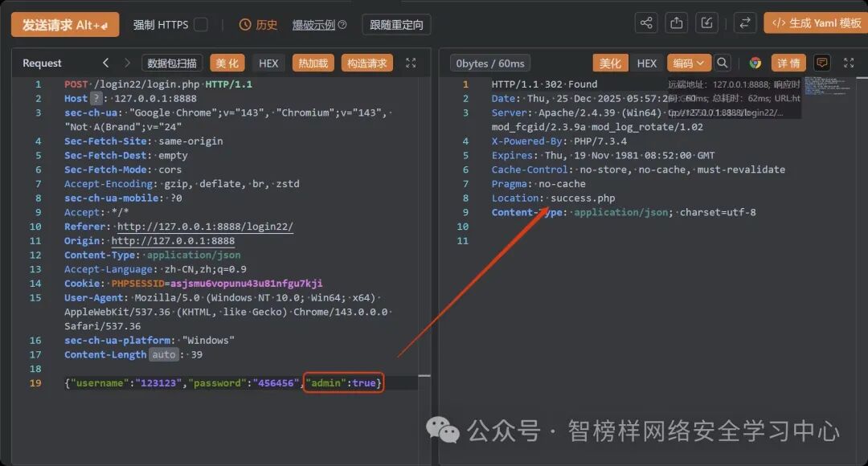Click the Accept-Language header line

tap(156, 269)
